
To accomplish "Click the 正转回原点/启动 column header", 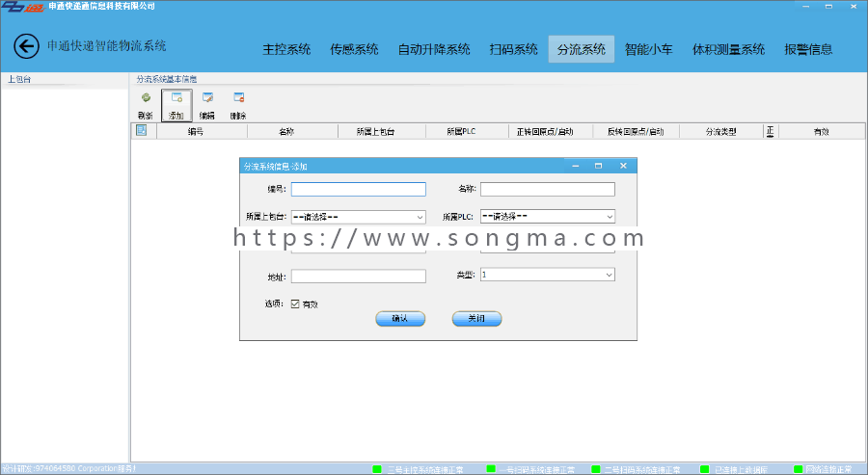I will pyautogui.click(x=551, y=132).
